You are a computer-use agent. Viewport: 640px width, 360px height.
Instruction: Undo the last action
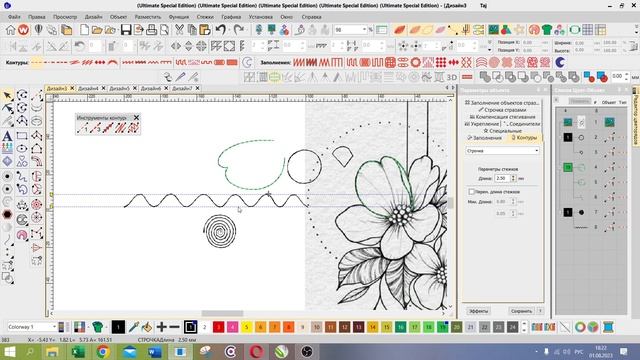(221, 30)
